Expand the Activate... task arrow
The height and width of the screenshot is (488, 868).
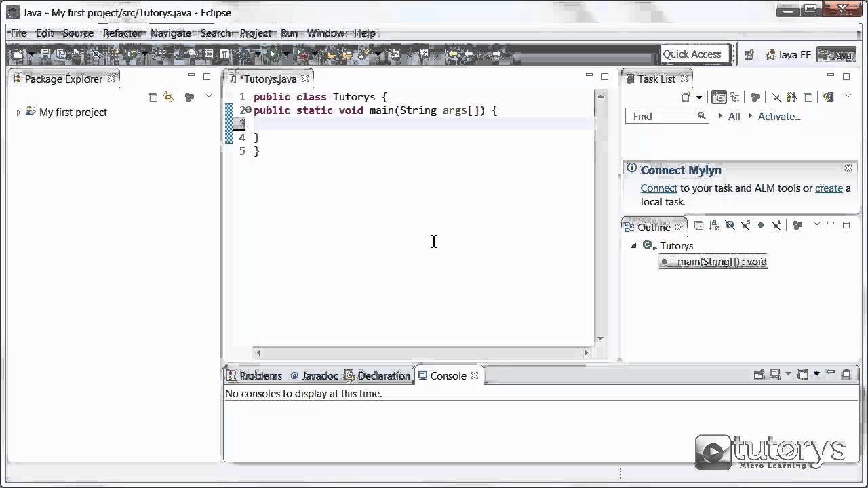pos(750,116)
